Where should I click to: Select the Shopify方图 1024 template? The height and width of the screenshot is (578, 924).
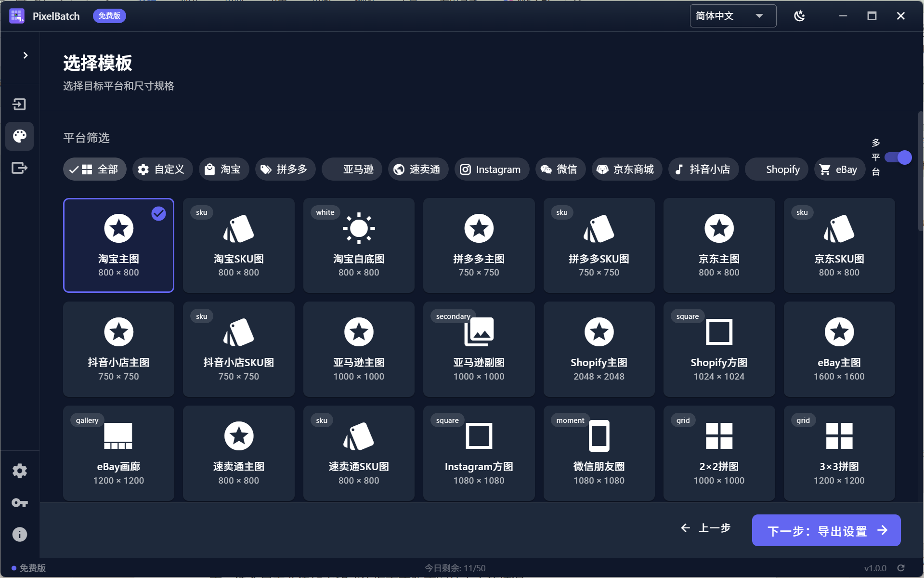[718, 349]
